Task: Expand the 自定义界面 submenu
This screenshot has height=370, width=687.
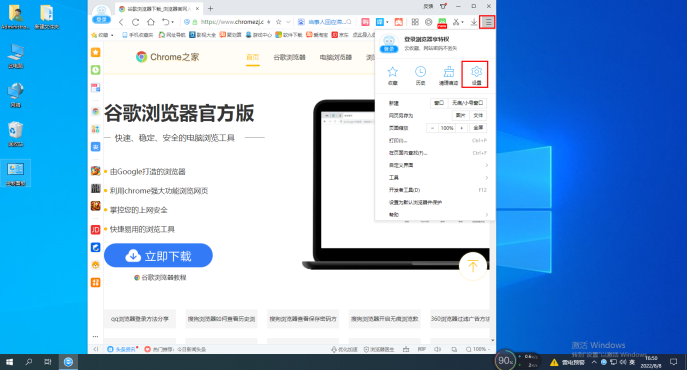Action: point(438,165)
